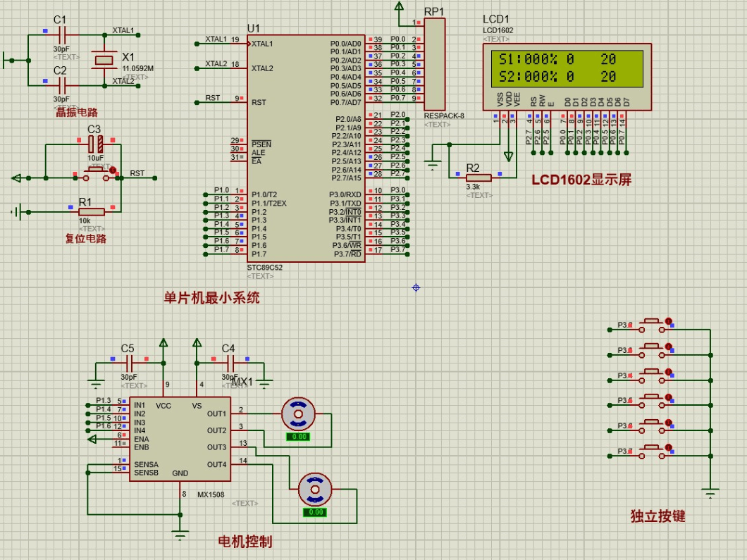Toggle the red latch dot on P3.3 button
Viewport: 747px width, 560px height.
click(669, 345)
